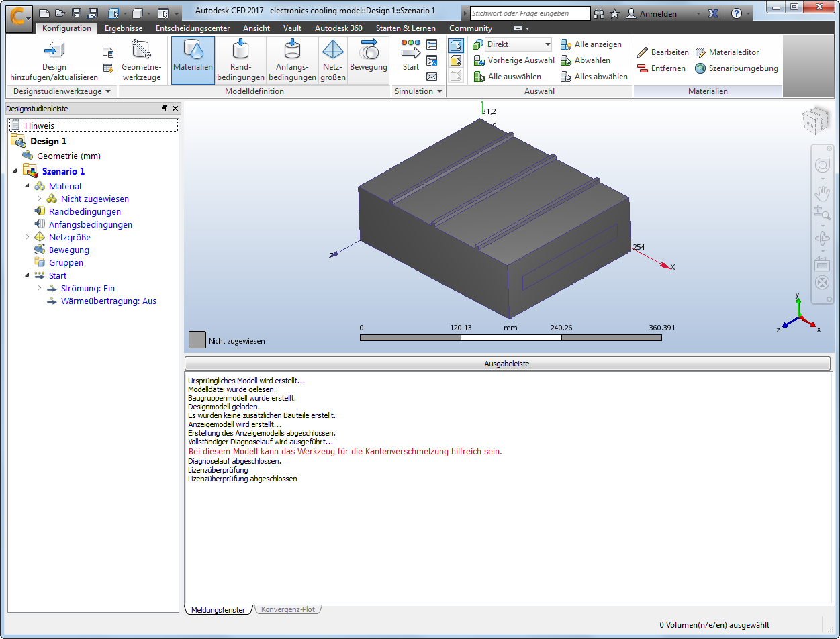Select the Orbit tool in navigation bar
The height and width of the screenshot is (639, 840).
coord(822,238)
